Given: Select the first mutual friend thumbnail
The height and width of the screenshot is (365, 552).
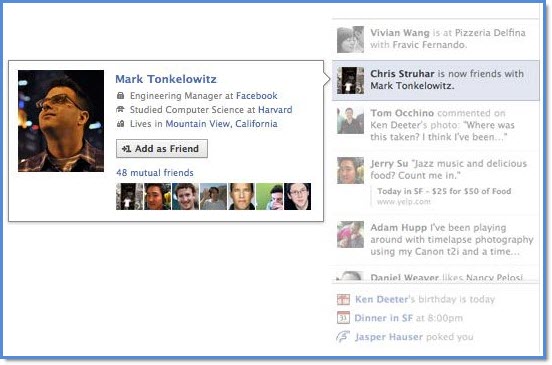Looking at the screenshot, I should [x=130, y=196].
